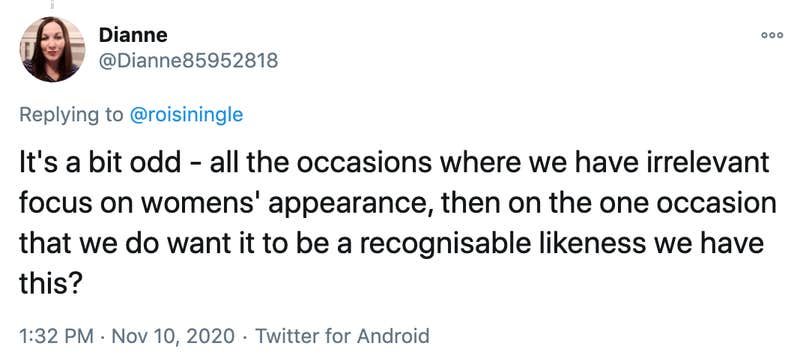Click Dianne's circular profile photo
800x364 pixels.
tap(52, 50)
